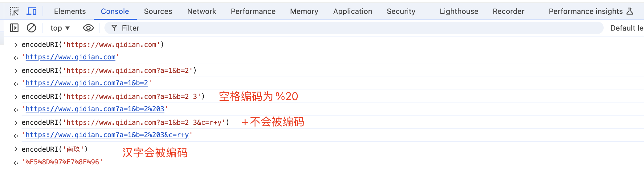Open the top JavaScript context dropdown
The image size is (644, 173).
click(60, 28)
